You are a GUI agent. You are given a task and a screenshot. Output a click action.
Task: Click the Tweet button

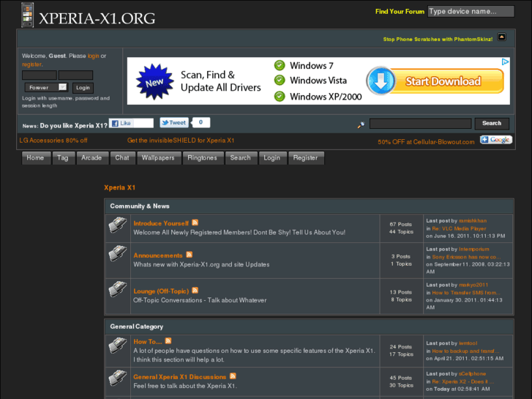pyautogui.click(x=174, y=122)
